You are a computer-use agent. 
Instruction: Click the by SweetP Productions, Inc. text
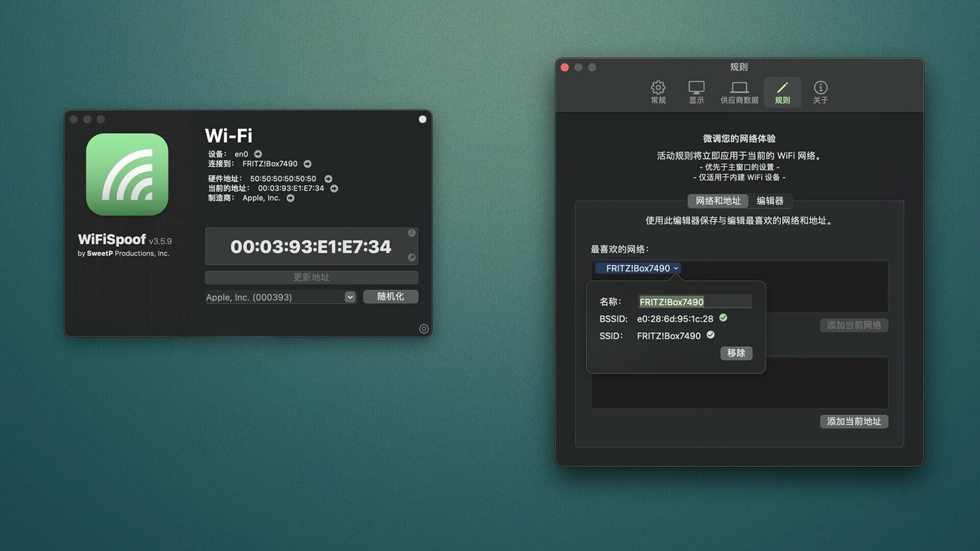(123, 253)
